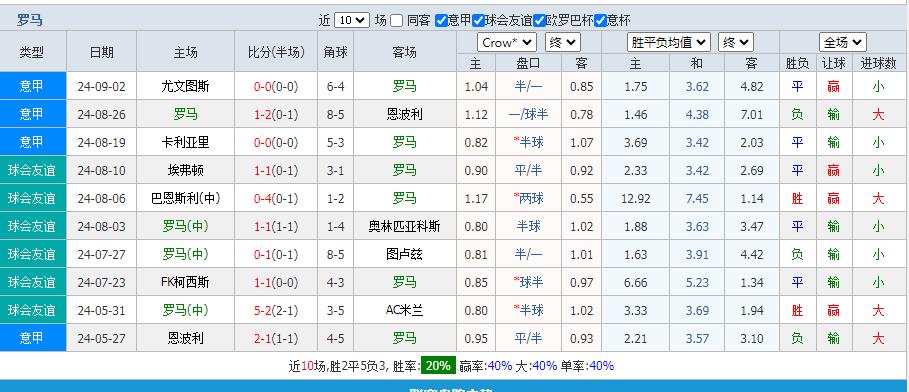Click AC米兰 away team name

tap(405, 310)
